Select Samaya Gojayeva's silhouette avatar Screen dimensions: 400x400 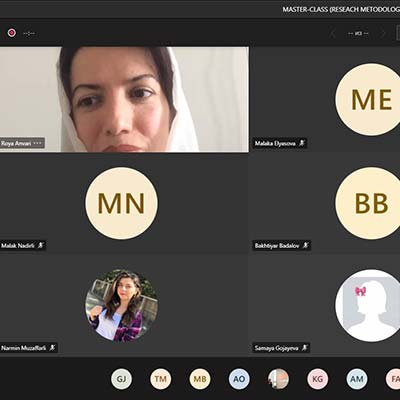[368, 306]
